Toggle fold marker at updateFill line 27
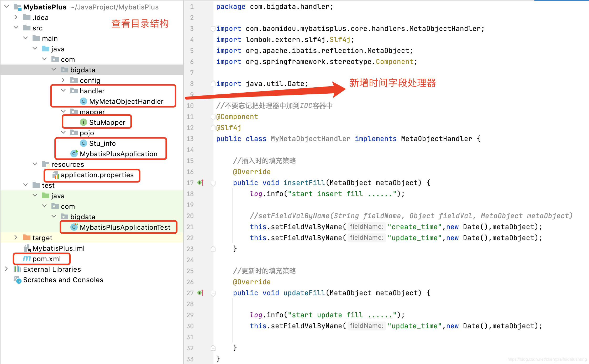The height and width of the screenshot is (364, 589). coord(213,293)
